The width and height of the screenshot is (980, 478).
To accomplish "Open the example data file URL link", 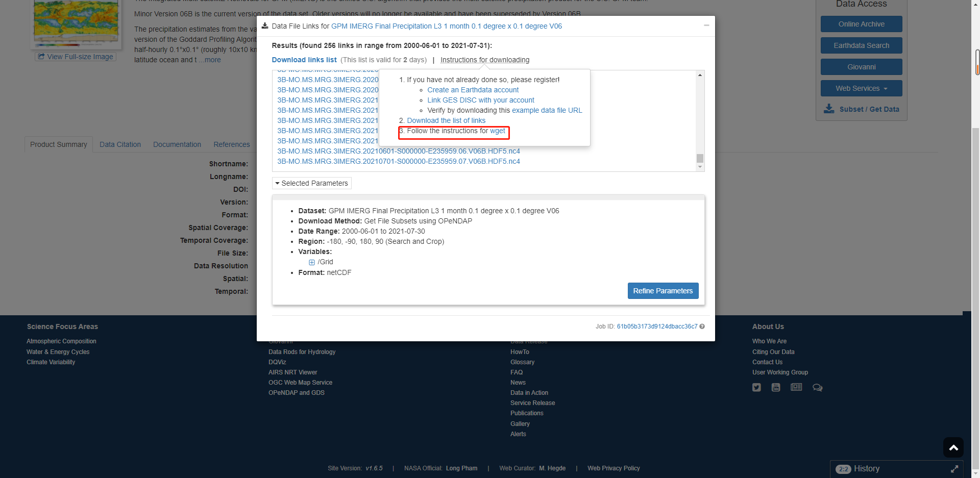I will 547,110.
